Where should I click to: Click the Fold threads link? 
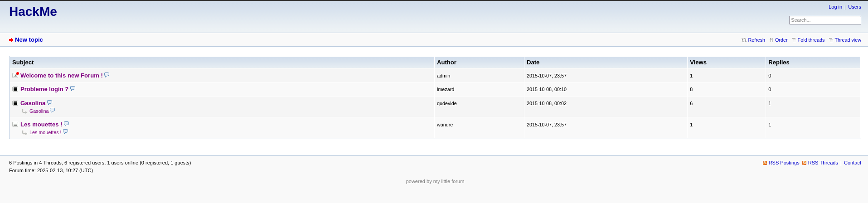pyautogui.click(x=811, y=40)
